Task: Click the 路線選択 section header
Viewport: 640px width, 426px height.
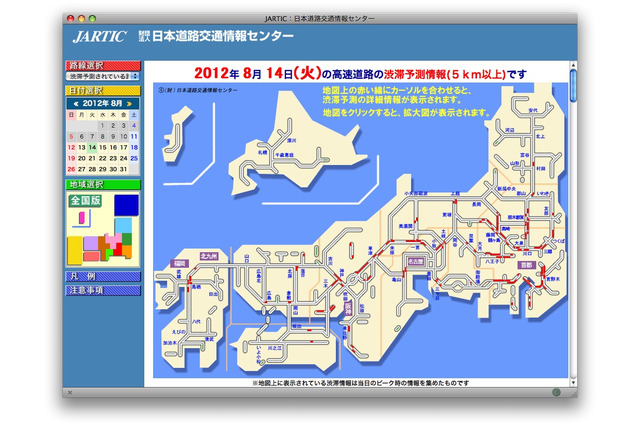Action: 103,66
